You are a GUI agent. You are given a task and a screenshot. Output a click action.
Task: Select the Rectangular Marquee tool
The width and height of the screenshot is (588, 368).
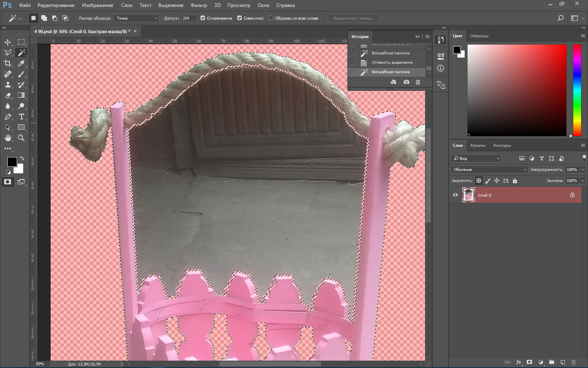point(21,42)
